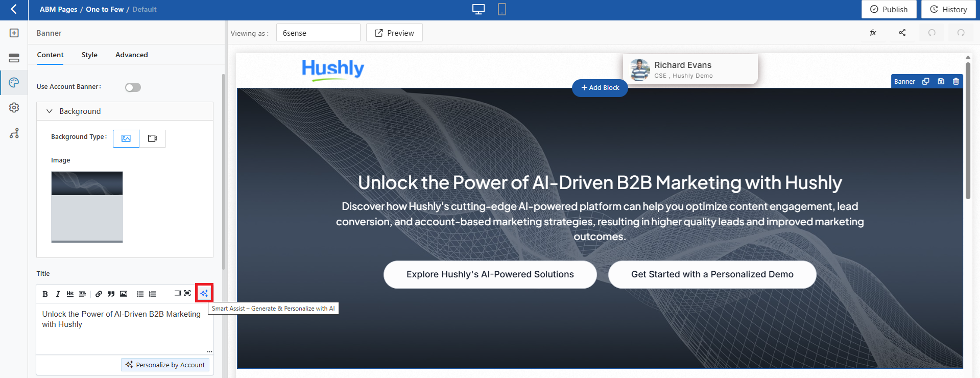The image size is (980, 378).
Task: Duplicate the Banner block
Action: point(925,81)
